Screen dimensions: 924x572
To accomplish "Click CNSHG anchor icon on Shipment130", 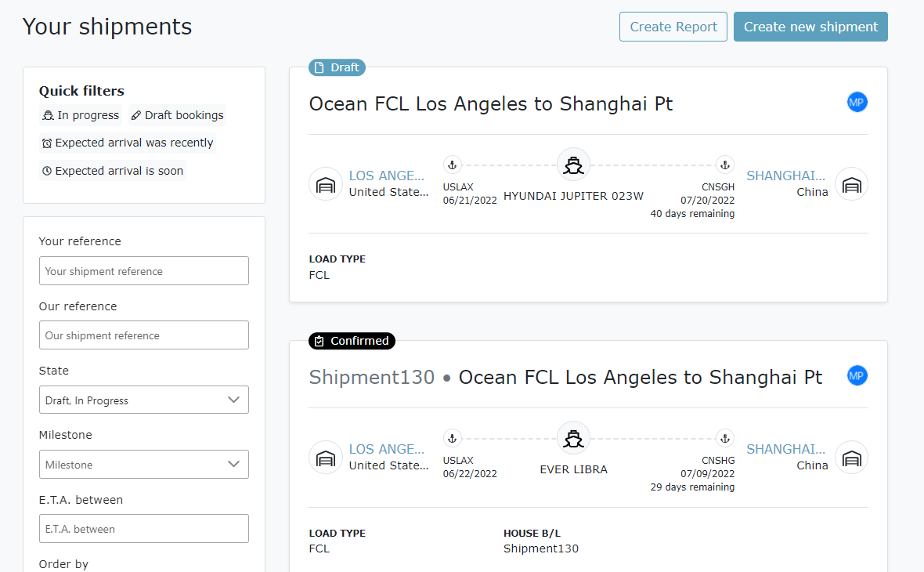I will (725, 438).
